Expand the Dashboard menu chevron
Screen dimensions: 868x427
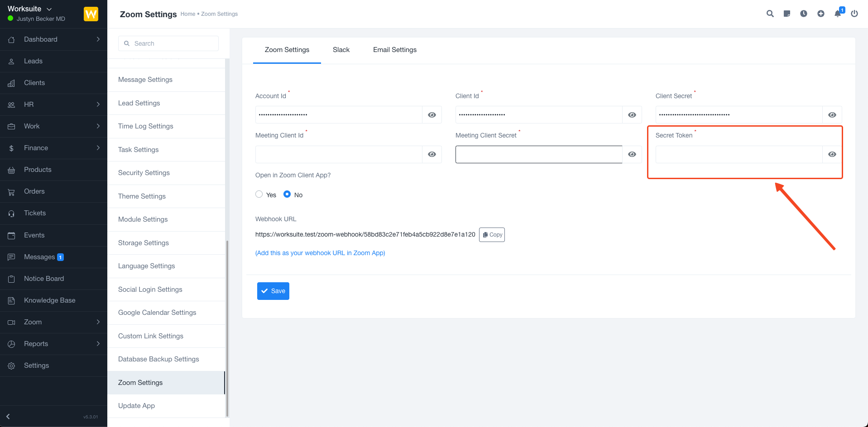[98, 39]
